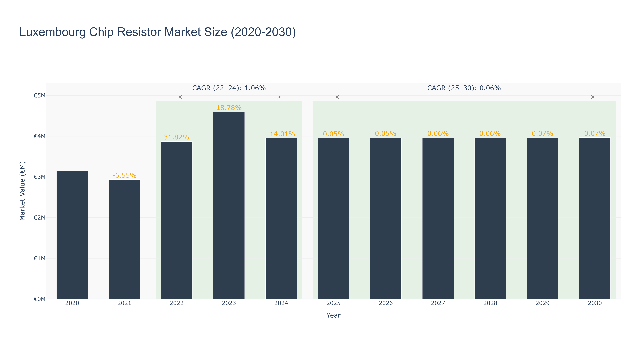
Task: Click the "2023" x-axis label
Action: tap(229, 303)
